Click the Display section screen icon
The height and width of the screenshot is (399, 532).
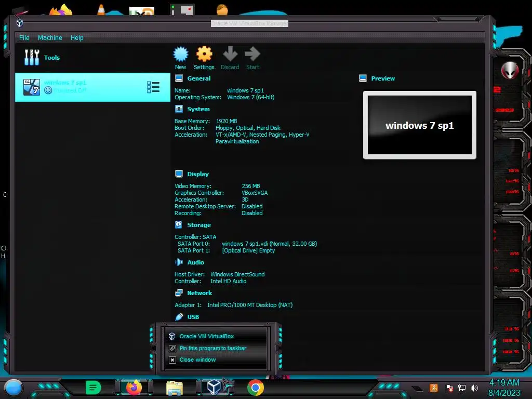179,174
